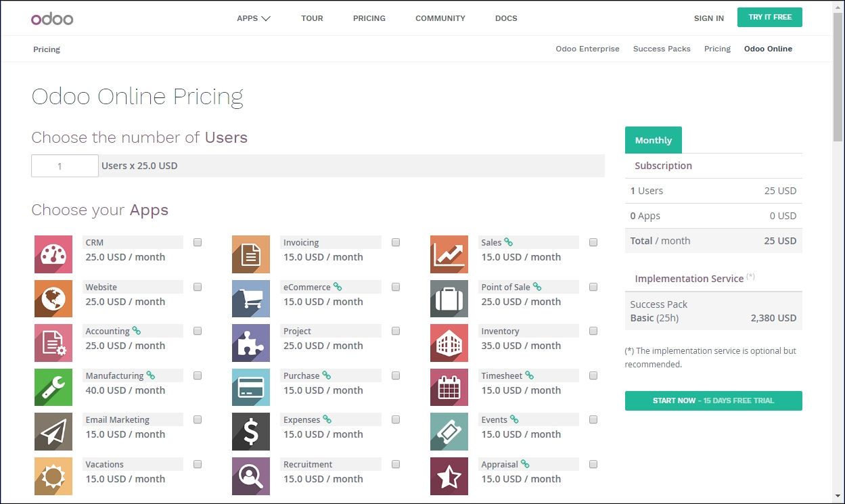This screenshot has width=845, height=504.
Task: Check the Vacations app checkbox
Action: [x=198, y=464]
